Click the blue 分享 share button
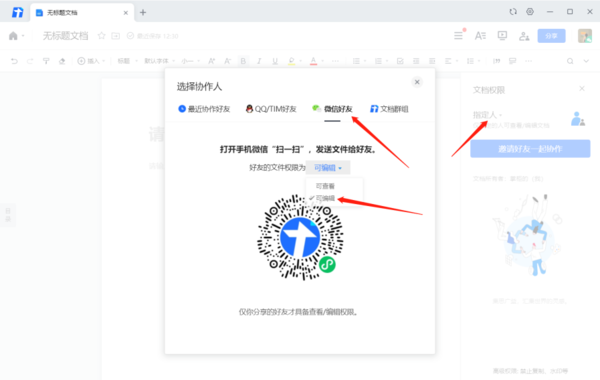The image size is (600, 380). (x=551, y=36)
